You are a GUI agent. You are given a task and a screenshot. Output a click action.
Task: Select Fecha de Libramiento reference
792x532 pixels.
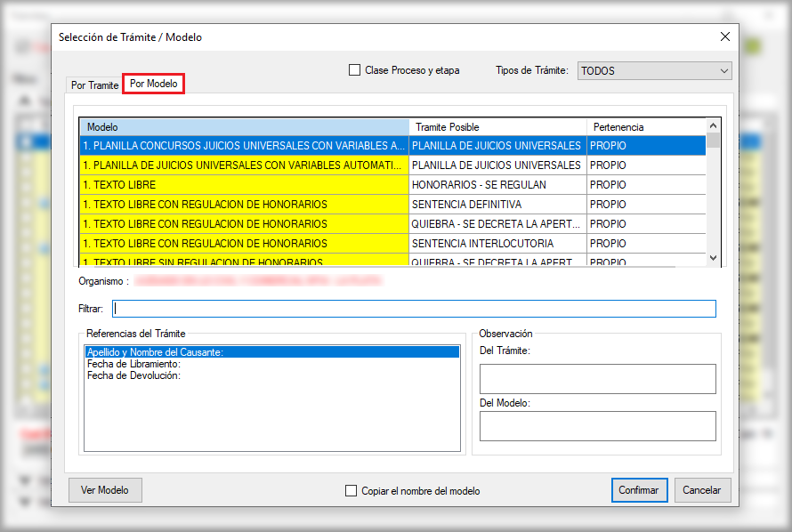click(x=134, y=364)
